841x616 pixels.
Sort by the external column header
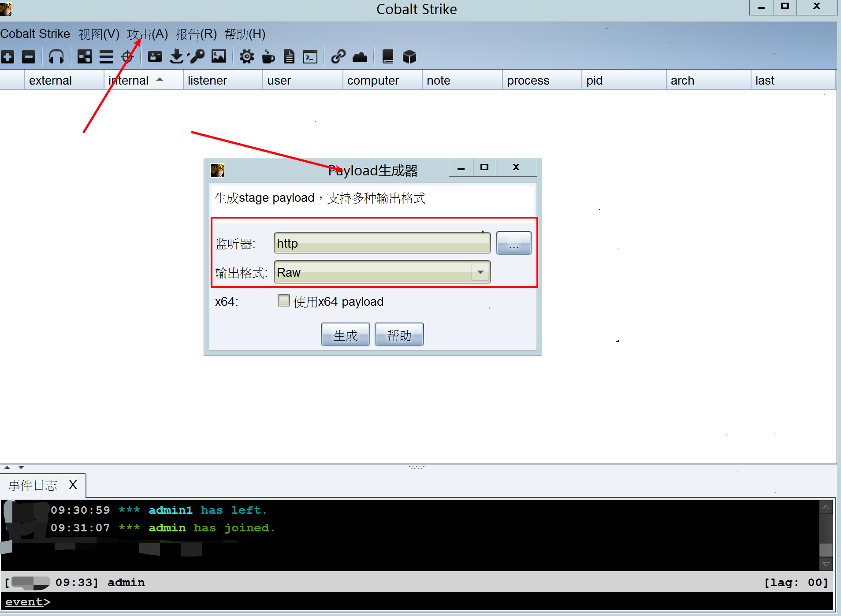(x=64, y=80)
